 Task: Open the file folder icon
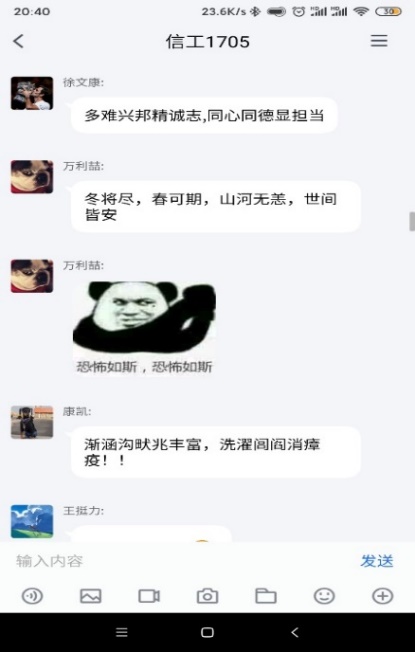[x=266, y=596]
